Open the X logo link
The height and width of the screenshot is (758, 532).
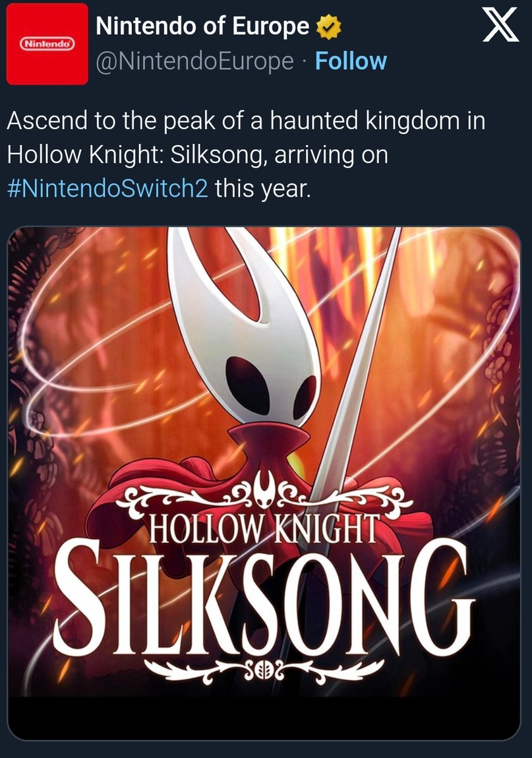tap(501, 27)
